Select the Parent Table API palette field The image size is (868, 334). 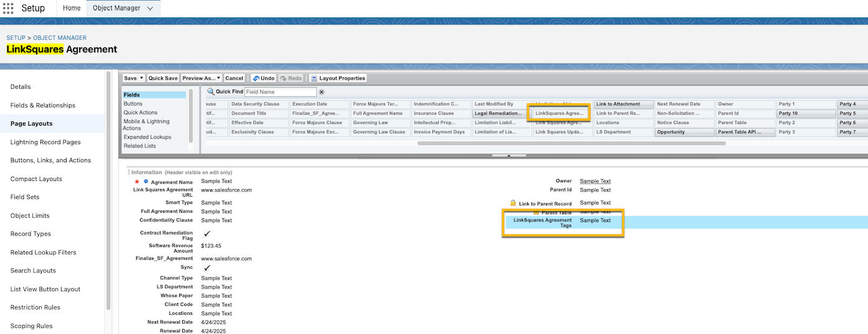[745, 132]
